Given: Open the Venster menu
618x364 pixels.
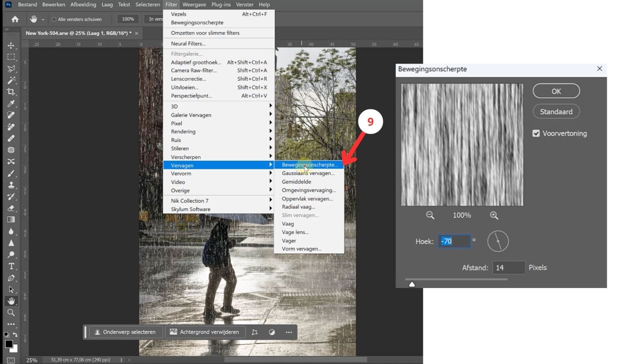Looking at the screenshot, I should coord(245,4).
